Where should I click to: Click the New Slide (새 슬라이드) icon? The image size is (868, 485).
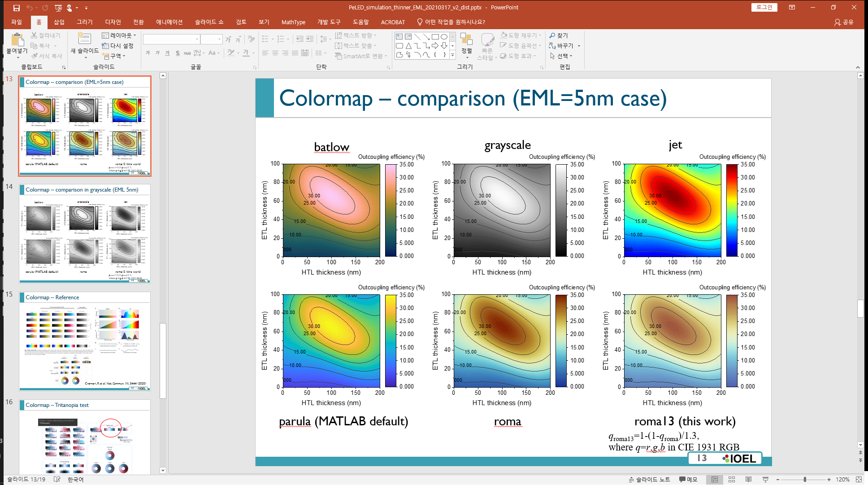click(84, 39)
